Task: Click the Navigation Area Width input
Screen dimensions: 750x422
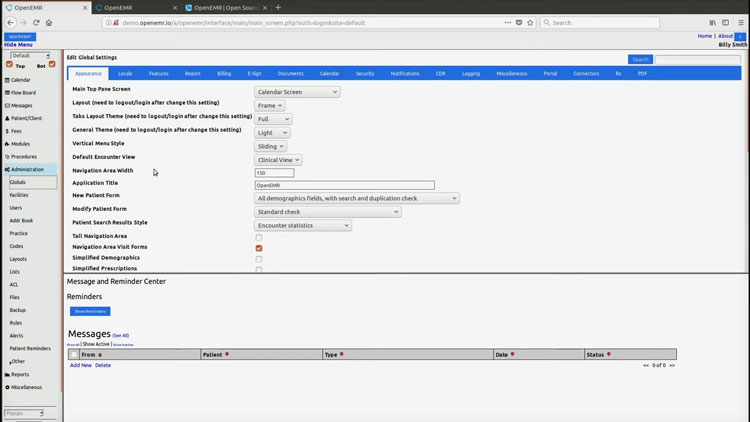Action: [274, 172]
